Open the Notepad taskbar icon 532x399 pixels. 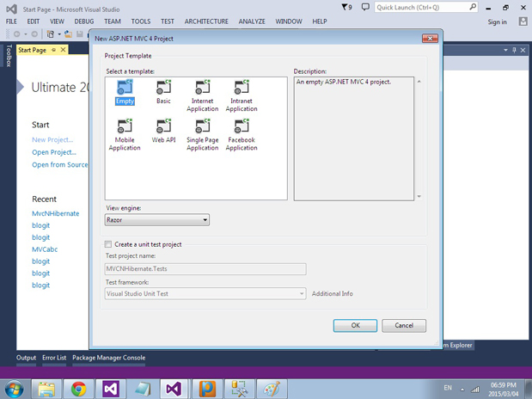[x=143, y=389]
